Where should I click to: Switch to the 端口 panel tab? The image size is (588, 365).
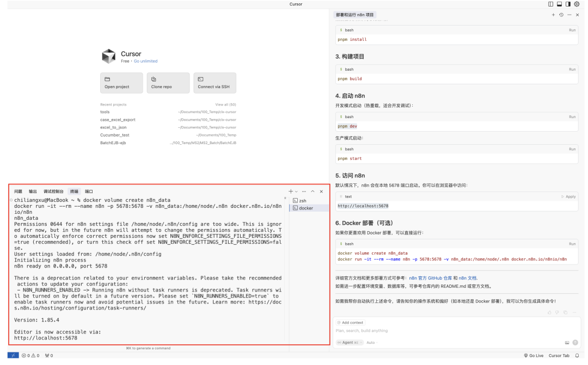(x=89, y=191)
